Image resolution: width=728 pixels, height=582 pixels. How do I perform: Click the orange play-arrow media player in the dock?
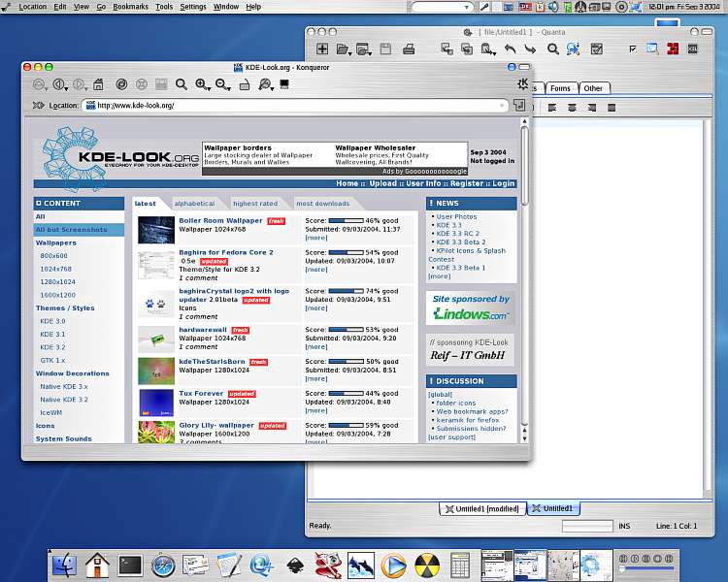(x=394, y=566)
